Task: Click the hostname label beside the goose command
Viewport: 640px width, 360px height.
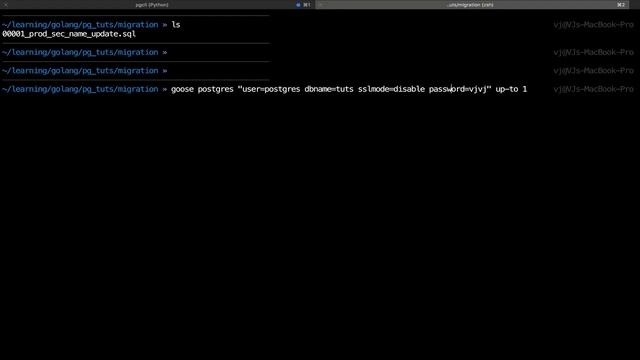Action: click(593, 89)
